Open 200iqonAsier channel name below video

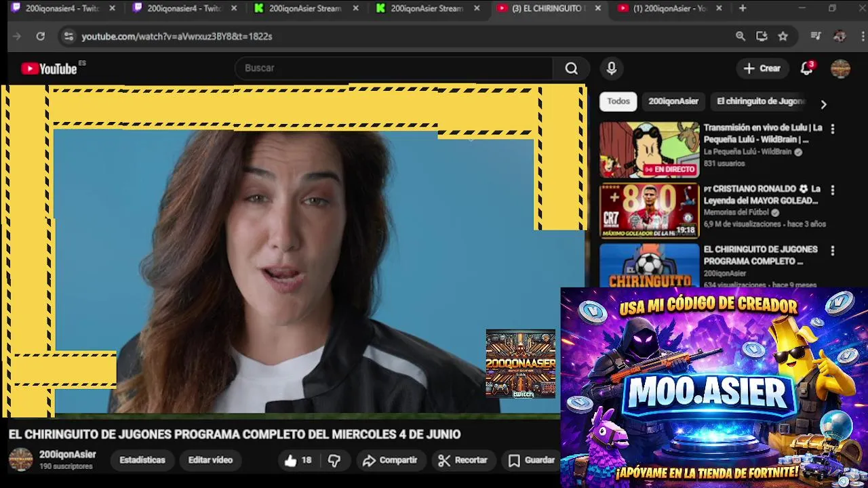67,454
